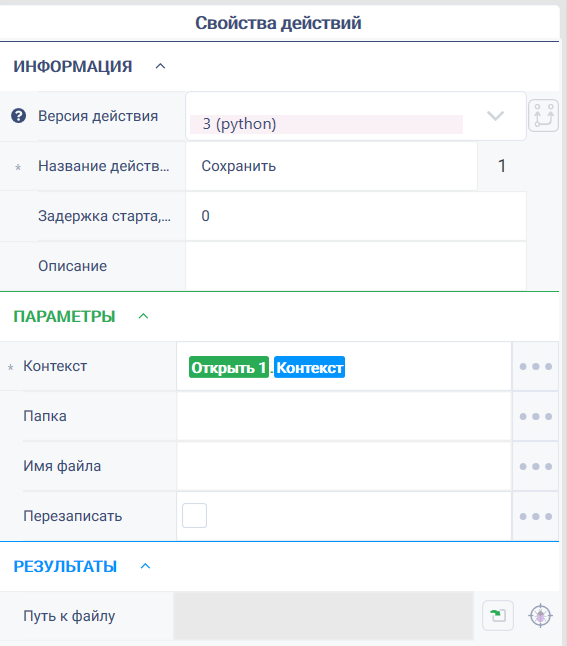Click the three dots beside Папка field

[x=535, y=416]
